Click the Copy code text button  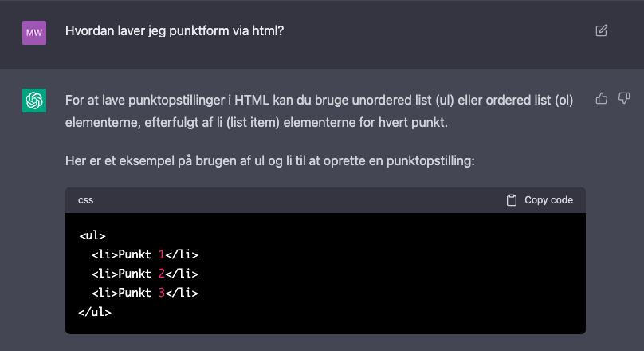click(x=548, y=200)
